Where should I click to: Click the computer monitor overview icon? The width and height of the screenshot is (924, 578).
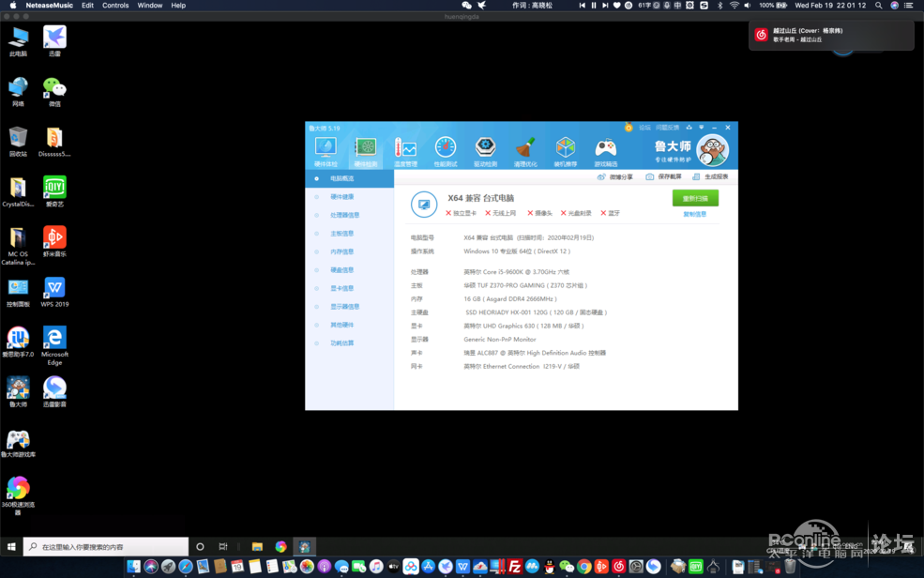424,205
